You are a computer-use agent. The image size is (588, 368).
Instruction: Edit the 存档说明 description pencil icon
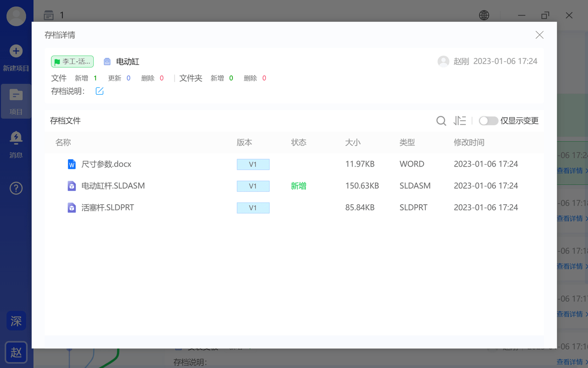[100, 91]
